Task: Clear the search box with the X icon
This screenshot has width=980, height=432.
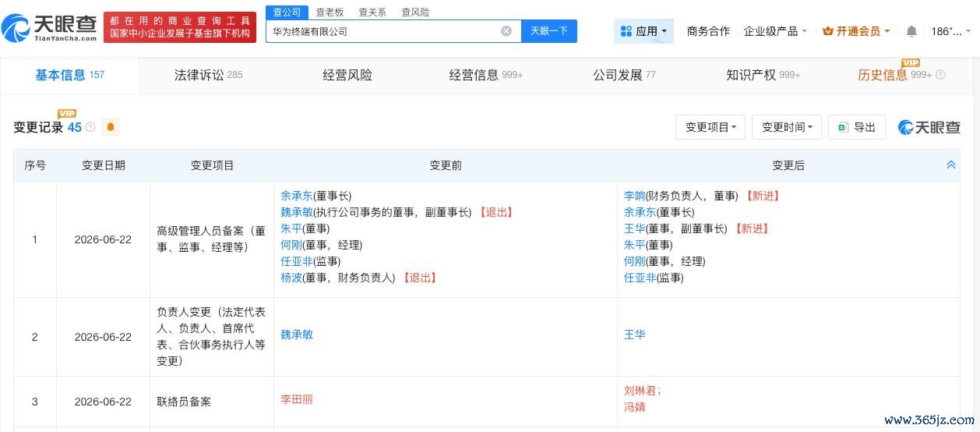Action: (x=506, y=31)
